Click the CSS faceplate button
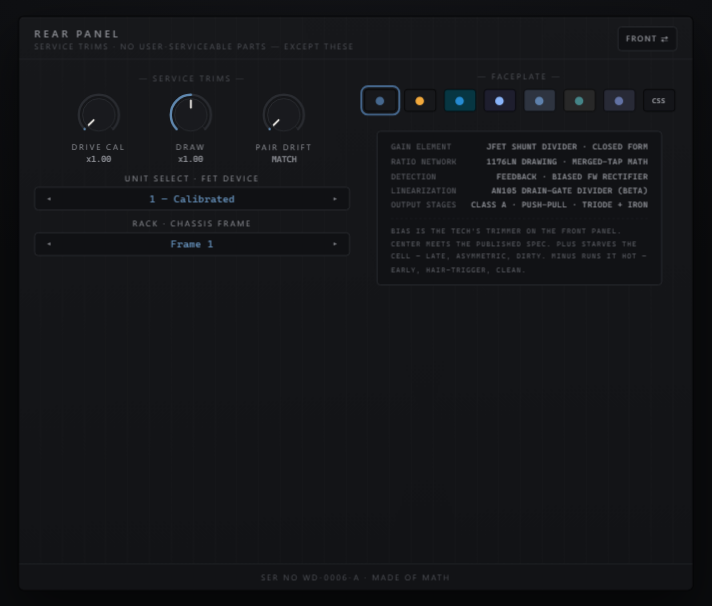 [x=659, y=101]
